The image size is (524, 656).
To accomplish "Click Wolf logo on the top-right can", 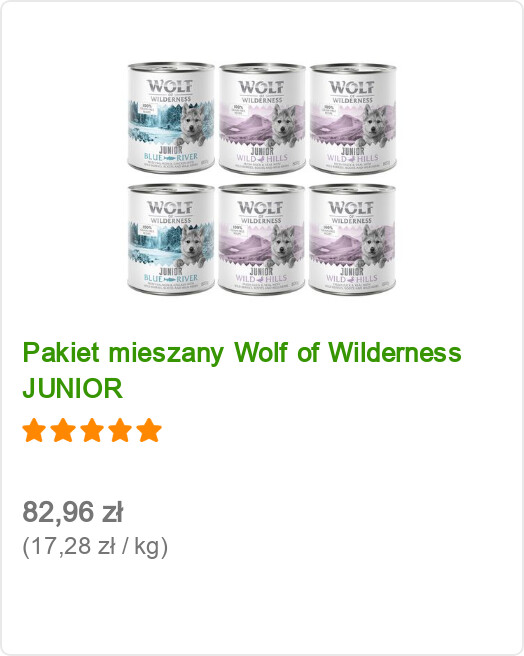I will 351,87.
